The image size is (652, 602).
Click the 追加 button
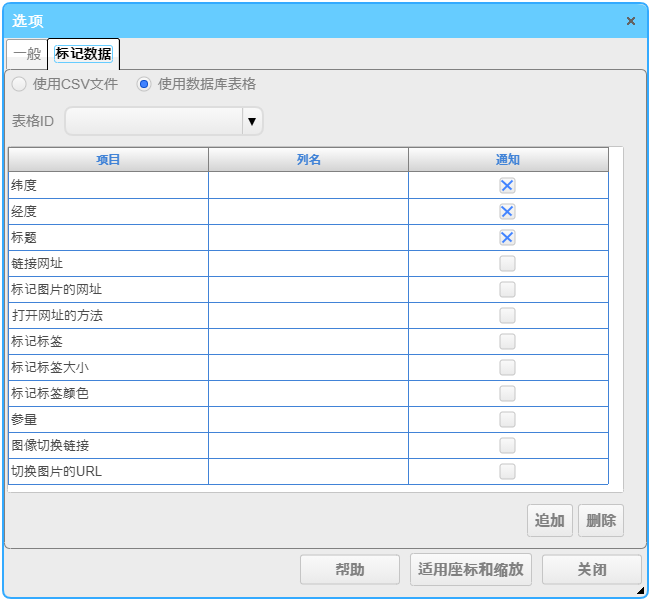click(549, 520)
